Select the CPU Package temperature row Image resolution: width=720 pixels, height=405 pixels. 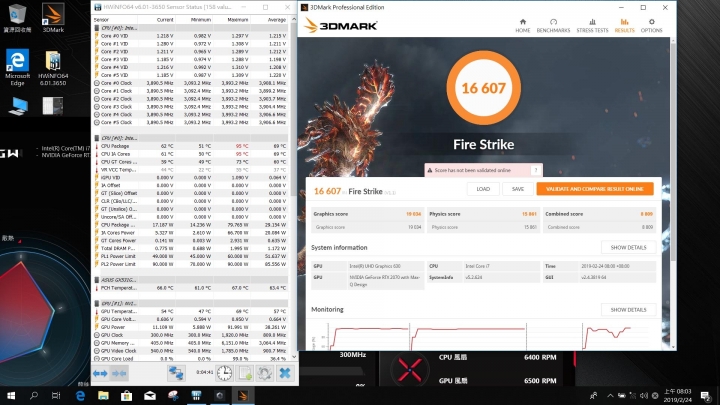click(191, 146)
